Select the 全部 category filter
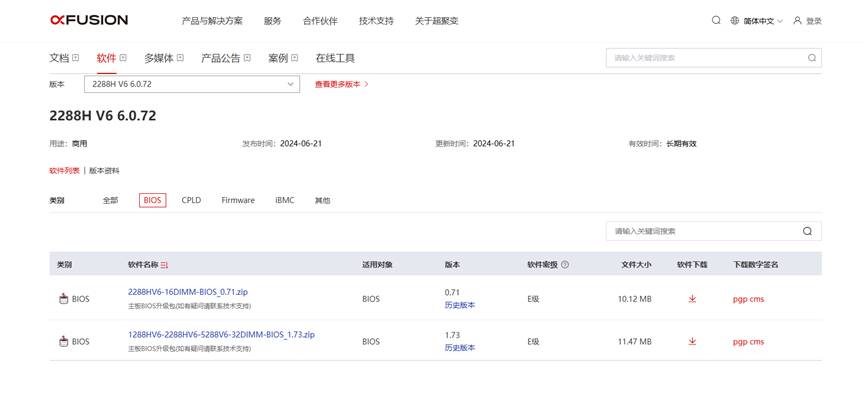865x399 pixels. 110,200
